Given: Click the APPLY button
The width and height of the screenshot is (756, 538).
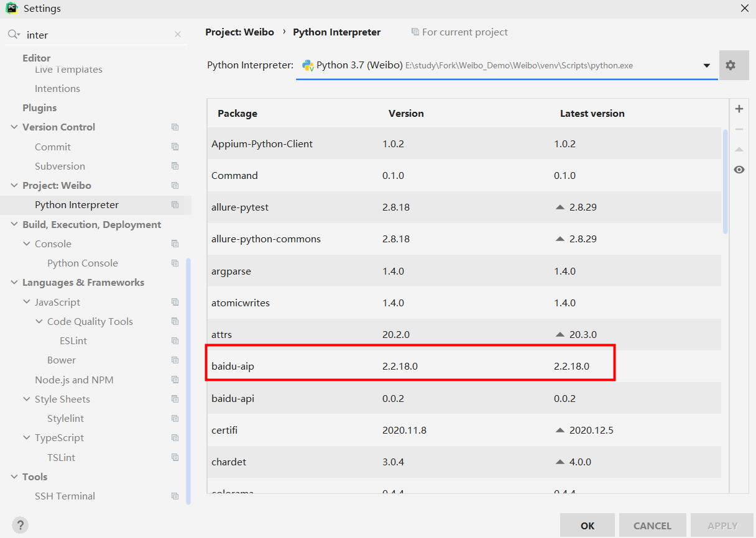Looking at the screenshot, I should point(722,526).
